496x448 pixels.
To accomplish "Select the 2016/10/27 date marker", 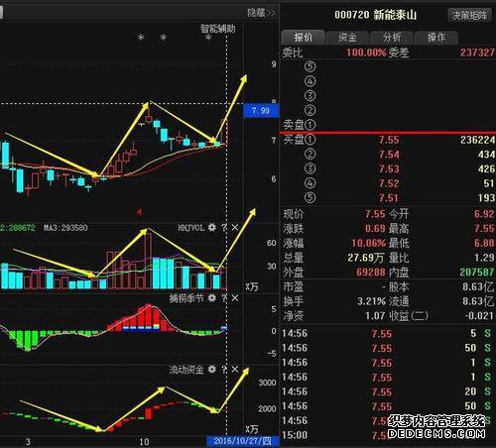I will point(243,441).
